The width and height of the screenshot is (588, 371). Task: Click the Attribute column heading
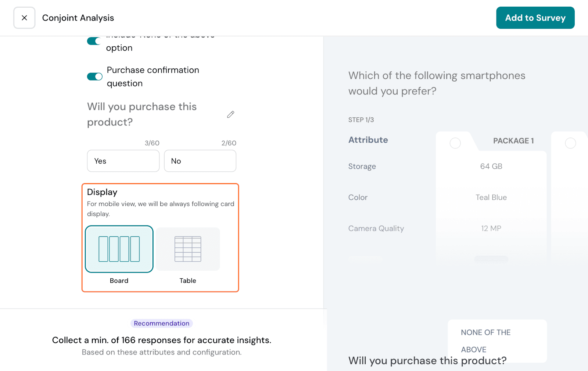(x=368, y=140)
